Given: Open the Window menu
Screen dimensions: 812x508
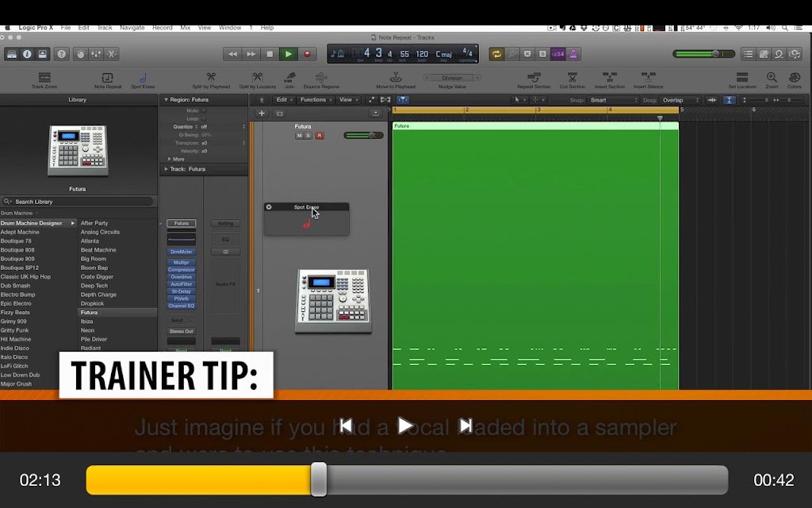Looking at the screenshot, I should point(230,28).
